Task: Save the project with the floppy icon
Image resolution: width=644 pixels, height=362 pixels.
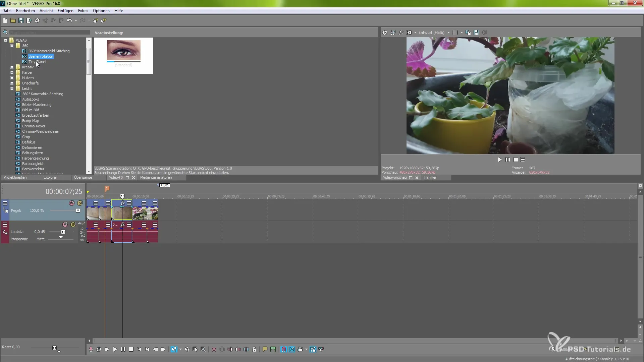Action: pyautogui.click(x=21, y=20)
